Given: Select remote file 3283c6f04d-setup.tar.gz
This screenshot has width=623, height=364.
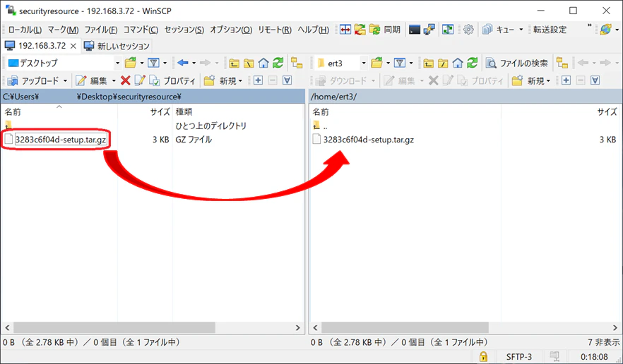Looking at the screenshot, I should point(368,140).
